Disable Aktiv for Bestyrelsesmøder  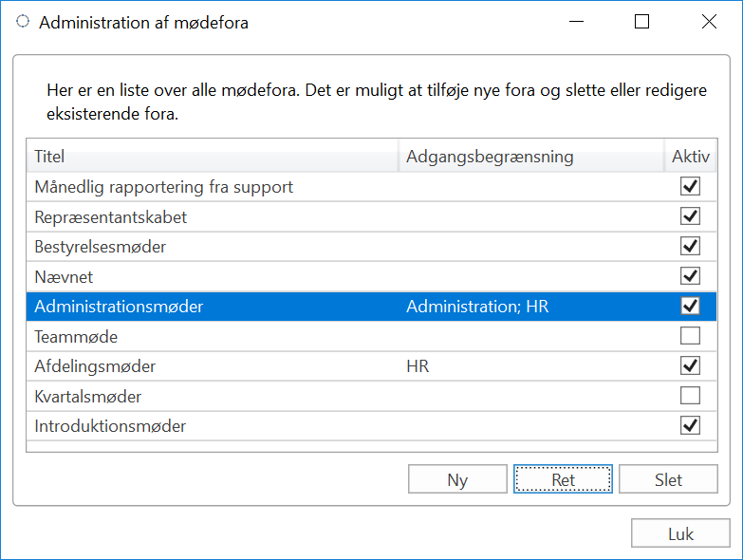click(x=690, y=247)
